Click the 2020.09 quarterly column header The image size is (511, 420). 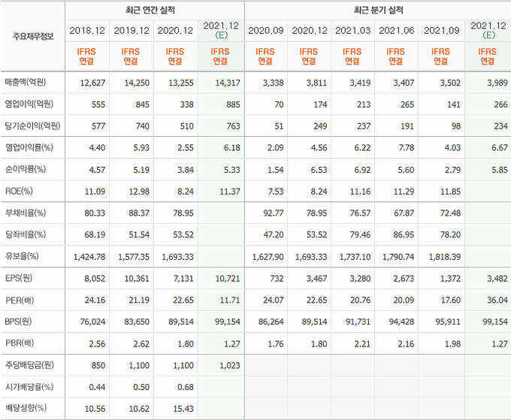pos(265,31)
